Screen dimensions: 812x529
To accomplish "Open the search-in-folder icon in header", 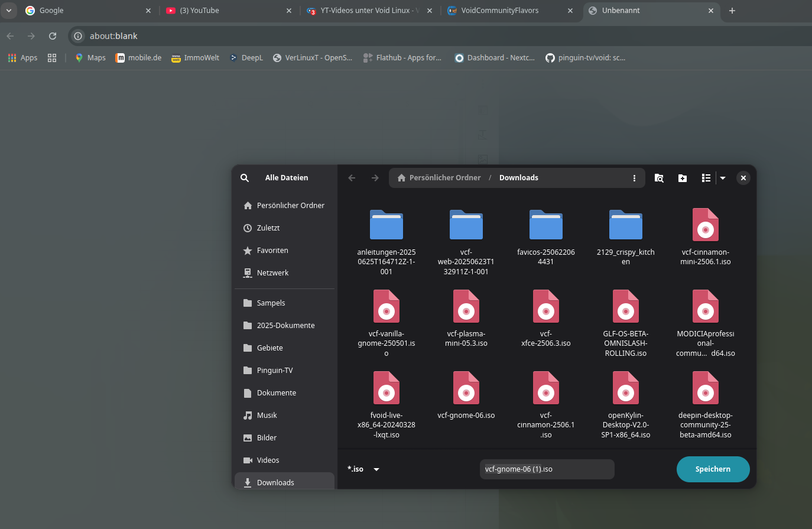I will [659, 178].
